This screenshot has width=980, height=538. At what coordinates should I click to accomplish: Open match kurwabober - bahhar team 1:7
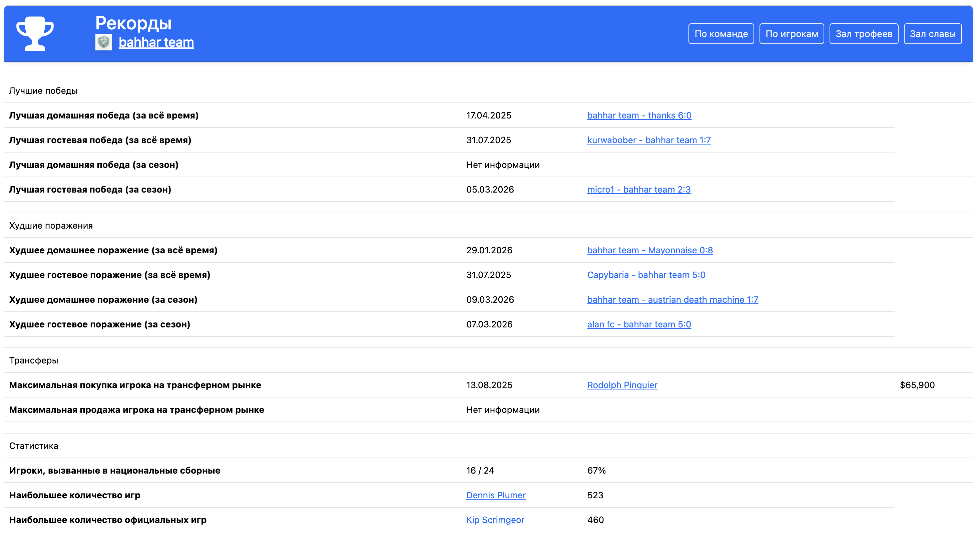point(649,140)
